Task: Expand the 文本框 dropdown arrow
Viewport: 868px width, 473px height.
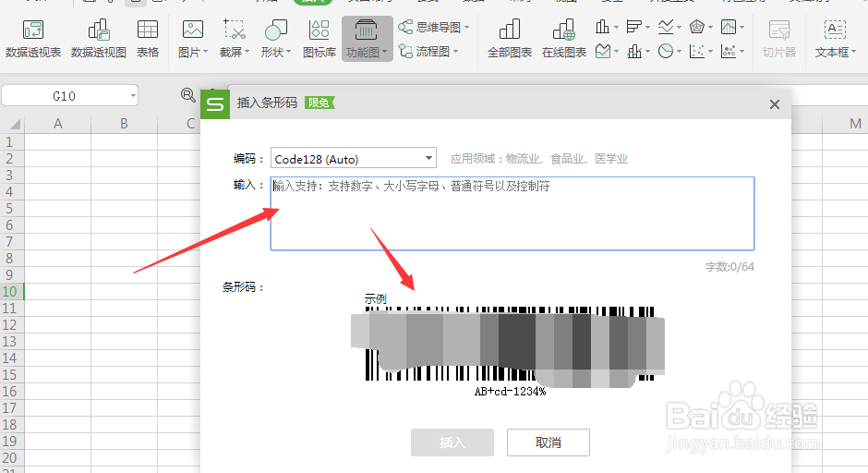Action: point(853,52)
